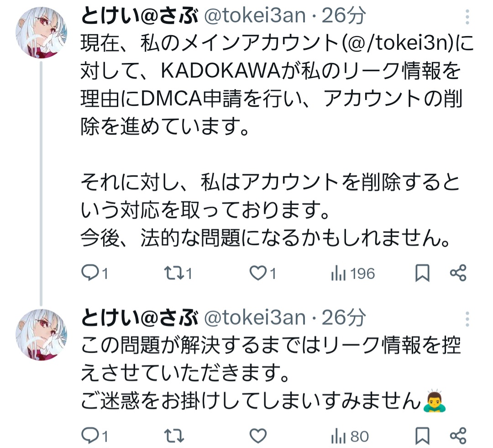
Task: Retweet the second tweet without repost count
Action: click(173, 437)
